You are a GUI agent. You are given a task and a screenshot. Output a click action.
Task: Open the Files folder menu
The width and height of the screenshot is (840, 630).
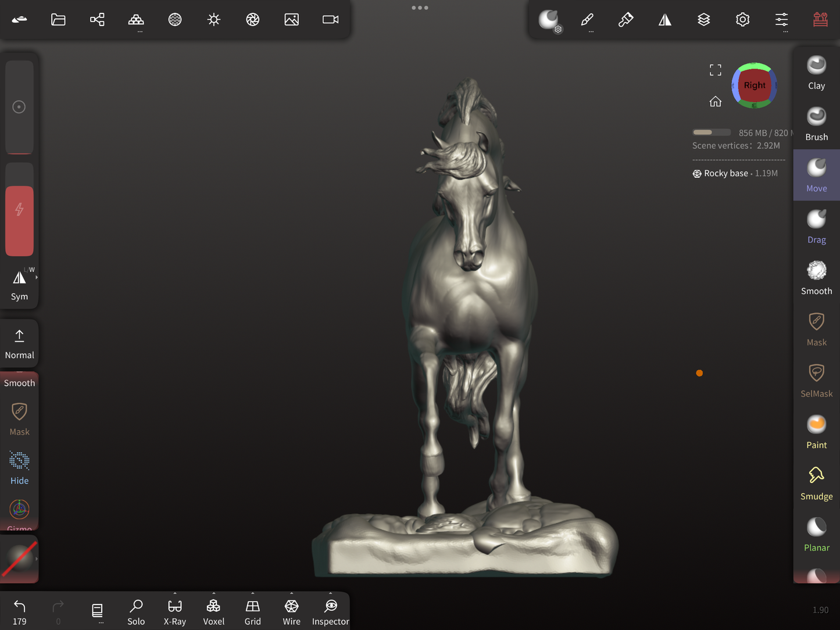coord(58,20)
